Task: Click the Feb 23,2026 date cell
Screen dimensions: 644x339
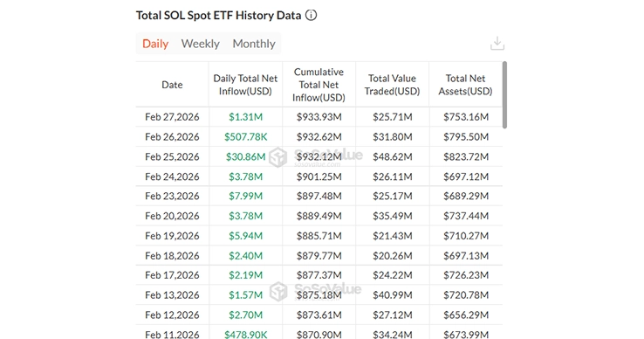Action: (172, 196)
